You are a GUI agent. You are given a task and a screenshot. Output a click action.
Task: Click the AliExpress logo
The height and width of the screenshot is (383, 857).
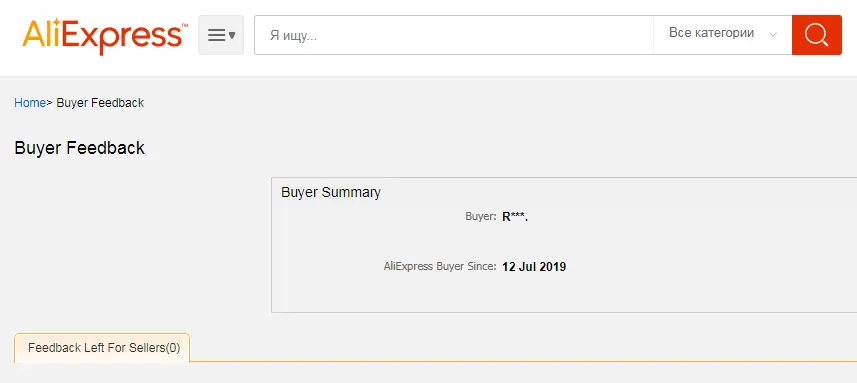(x=104, y=36)
